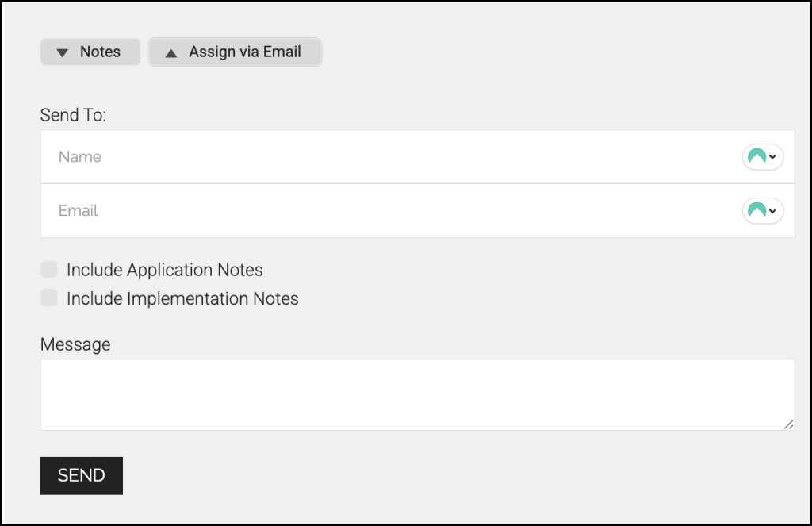Click the up triangle beside Assign via Email

(x=170, y=53)
